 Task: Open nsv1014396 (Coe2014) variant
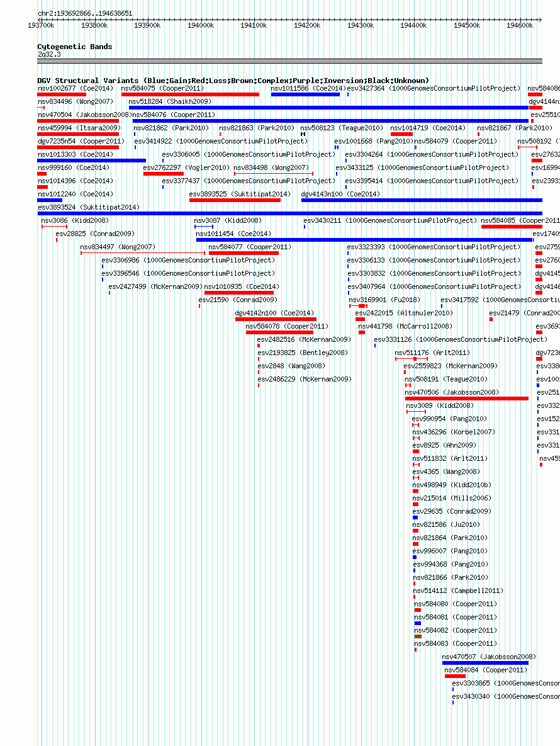tap(76, 181)
